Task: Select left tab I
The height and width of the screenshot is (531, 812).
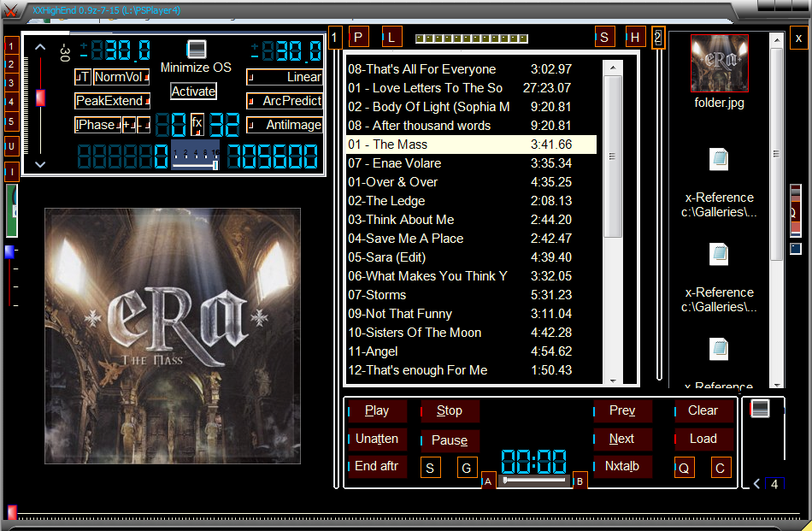Action: [11, 172]
